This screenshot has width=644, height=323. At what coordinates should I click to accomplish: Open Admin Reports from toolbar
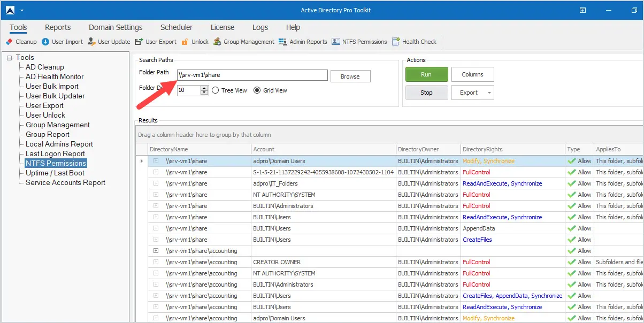[x=303, y=42]
